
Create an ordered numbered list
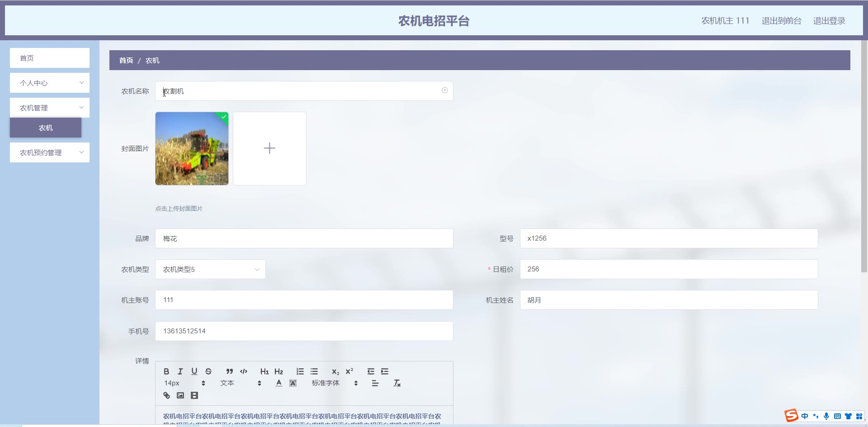[300, 371]
